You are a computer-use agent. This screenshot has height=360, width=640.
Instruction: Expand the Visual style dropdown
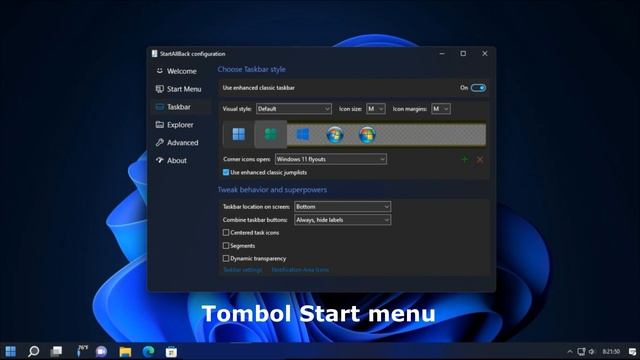click(x=293, y=109)
